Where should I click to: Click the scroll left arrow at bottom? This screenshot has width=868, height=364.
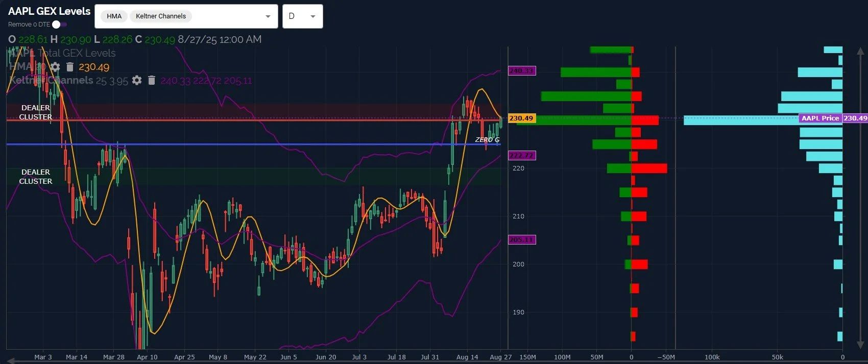[x=11, y=361]
